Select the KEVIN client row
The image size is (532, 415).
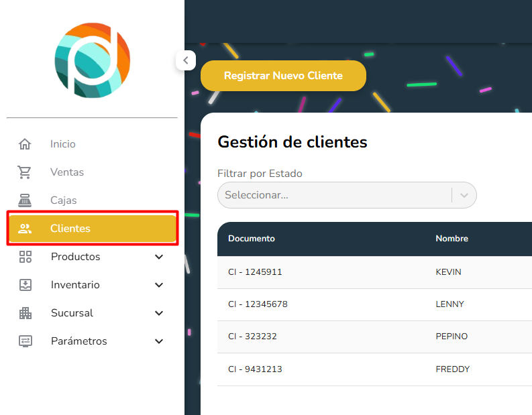click(x=448, y=272)
